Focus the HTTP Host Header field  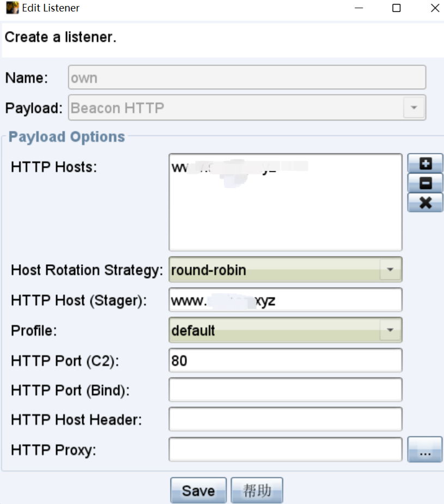[x=285, y=420]
